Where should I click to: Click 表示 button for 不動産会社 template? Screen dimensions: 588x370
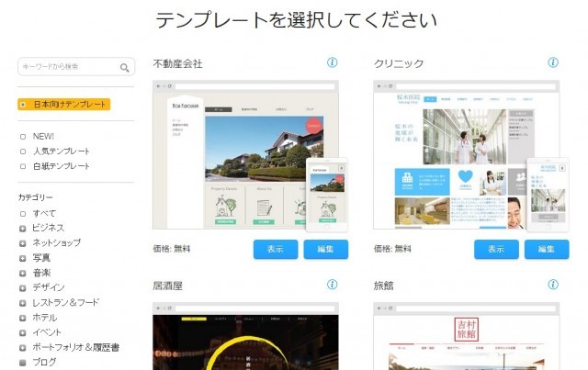(276, 249)
